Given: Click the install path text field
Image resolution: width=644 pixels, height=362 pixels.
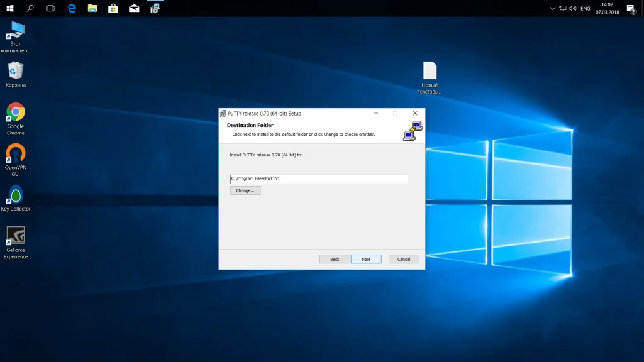Looking at the screenshot, I should (x=318, y=179).
